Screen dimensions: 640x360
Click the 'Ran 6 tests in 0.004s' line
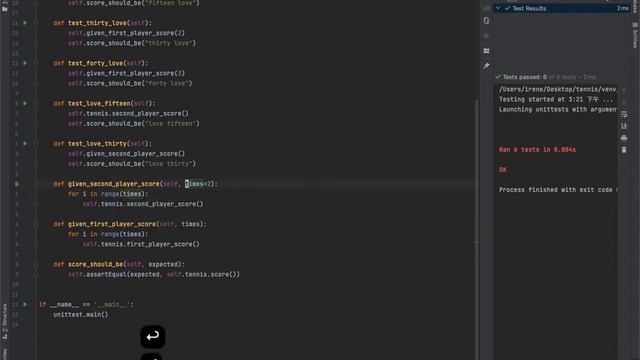pos(537,149)
